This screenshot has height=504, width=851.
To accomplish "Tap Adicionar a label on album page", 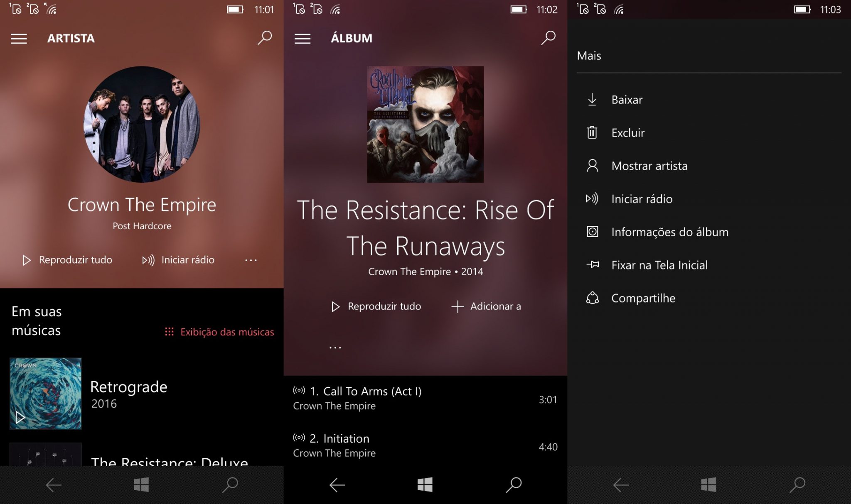I will pos(496,306).
